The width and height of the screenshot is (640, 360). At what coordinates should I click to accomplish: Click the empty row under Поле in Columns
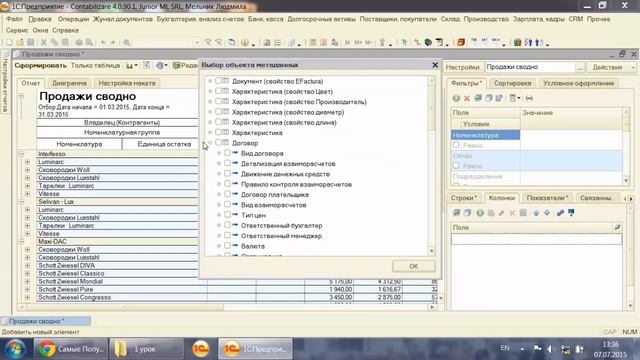coord(536,239)
